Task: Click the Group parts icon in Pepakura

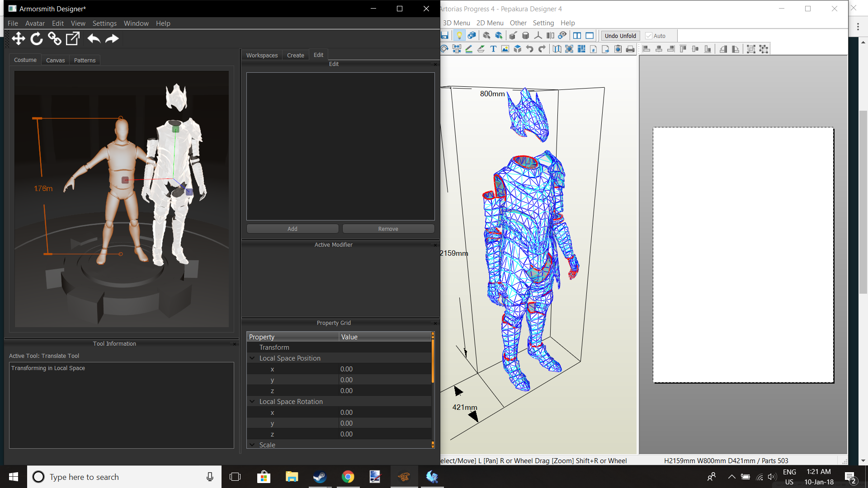Action: (751, 49)
